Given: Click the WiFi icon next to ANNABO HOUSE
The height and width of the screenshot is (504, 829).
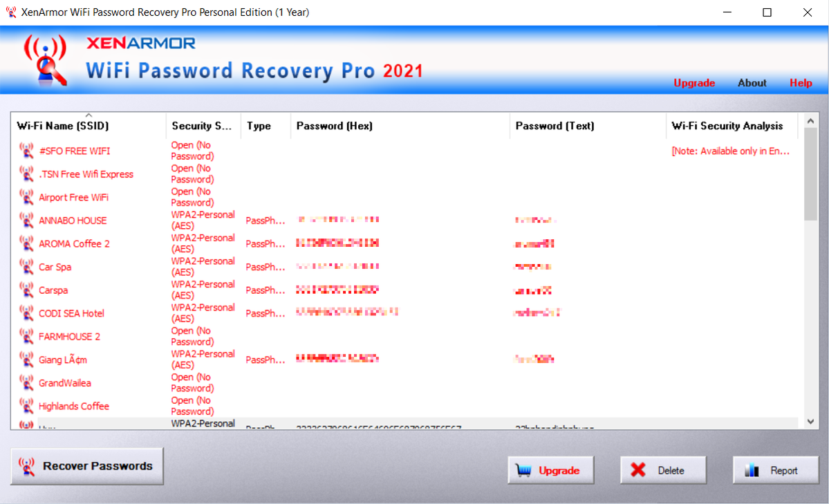Looking at the screenshot, I should pyautogui.click(x=26, y=221).
